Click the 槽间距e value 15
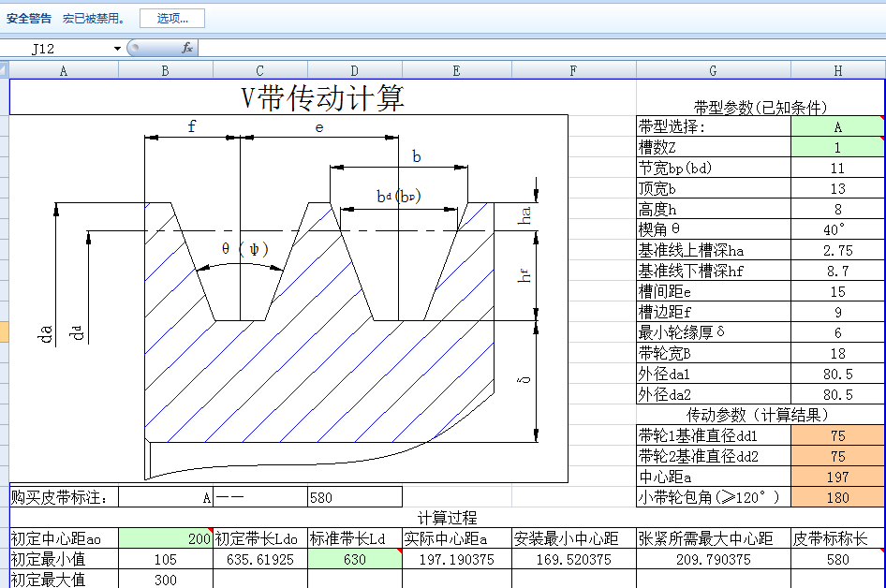The image size is (886, 588). pos(838,291)
